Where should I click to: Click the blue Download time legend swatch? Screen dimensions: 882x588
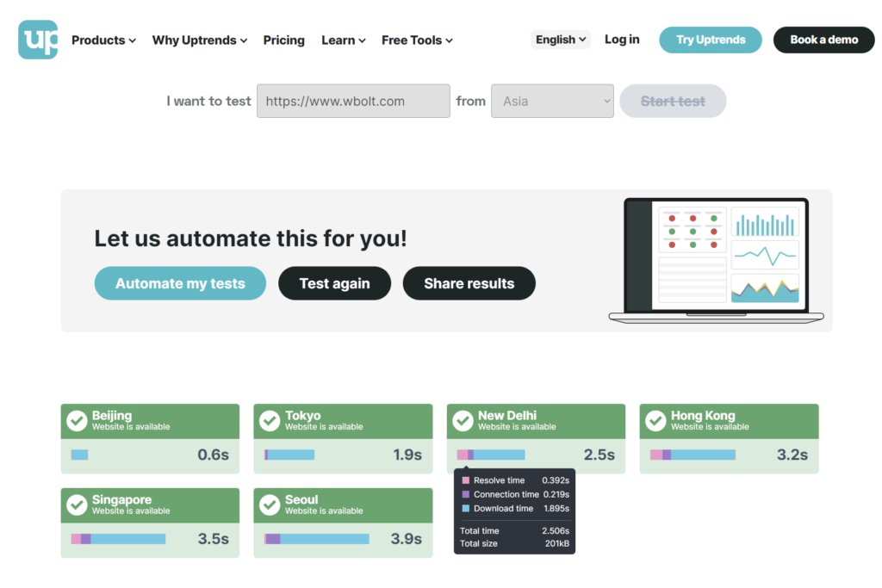(x=466, y=509)
